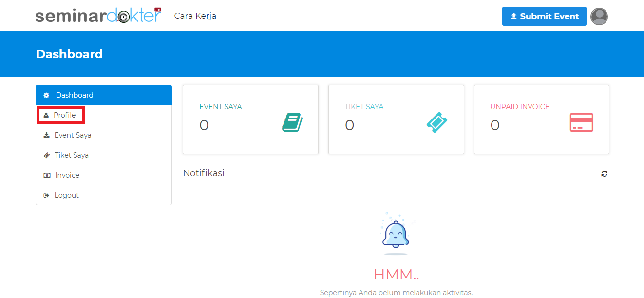Viewport: 644px width, 298px height.
Task: Select the Dashboard sidebar item
Action: [x=75, y=95]
